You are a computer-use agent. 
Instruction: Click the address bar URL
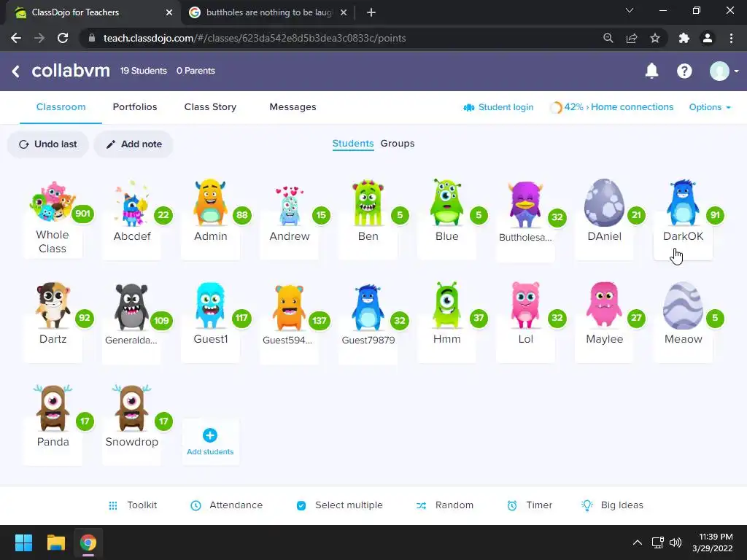tap(255, 38)
